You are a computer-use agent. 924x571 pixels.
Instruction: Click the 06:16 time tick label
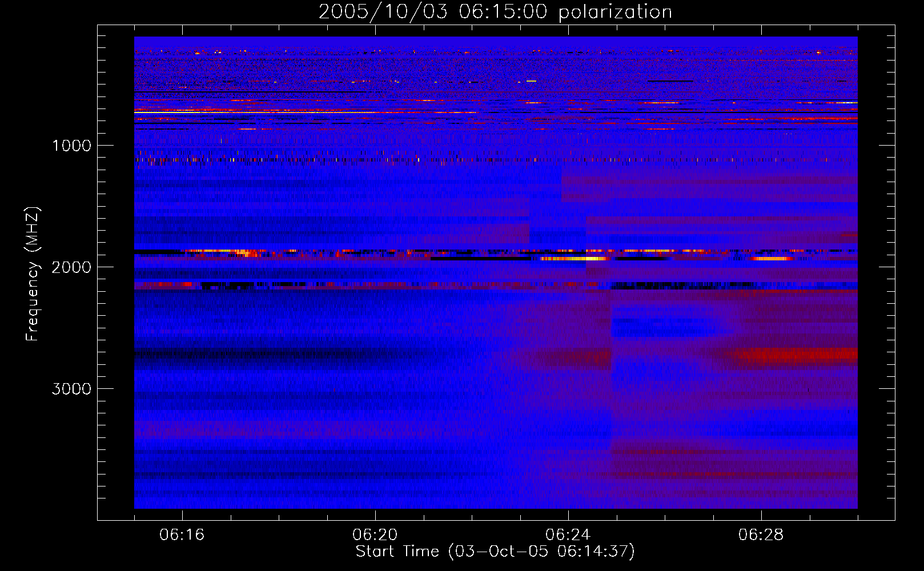tap(182, 535)
